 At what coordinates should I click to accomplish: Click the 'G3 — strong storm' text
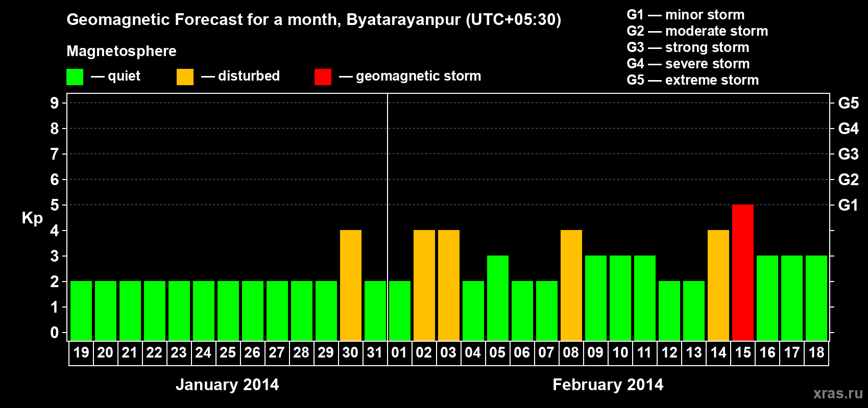click(x=688, y=47)
